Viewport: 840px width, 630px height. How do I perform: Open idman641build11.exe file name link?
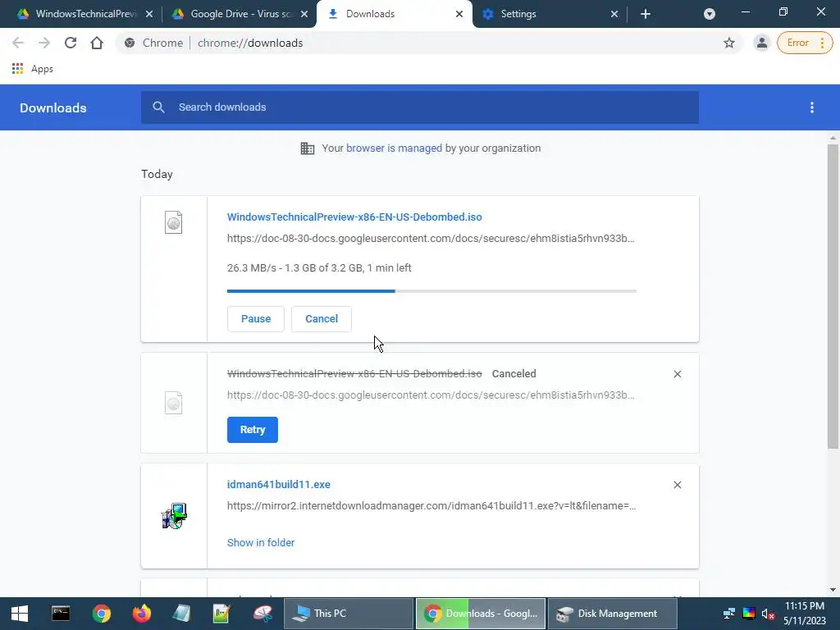click(279, 484)
